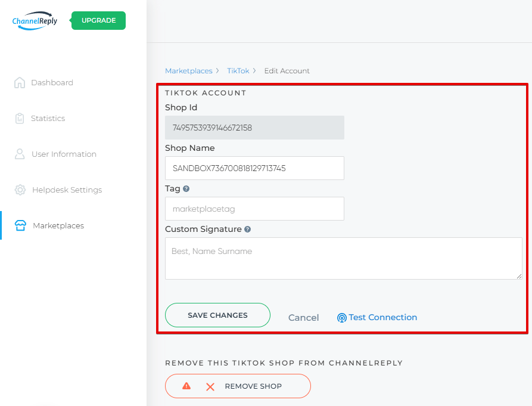Go to Marketplaces breadcrumb link
This screenshot has height=406, width=532.
pos(189,71)
